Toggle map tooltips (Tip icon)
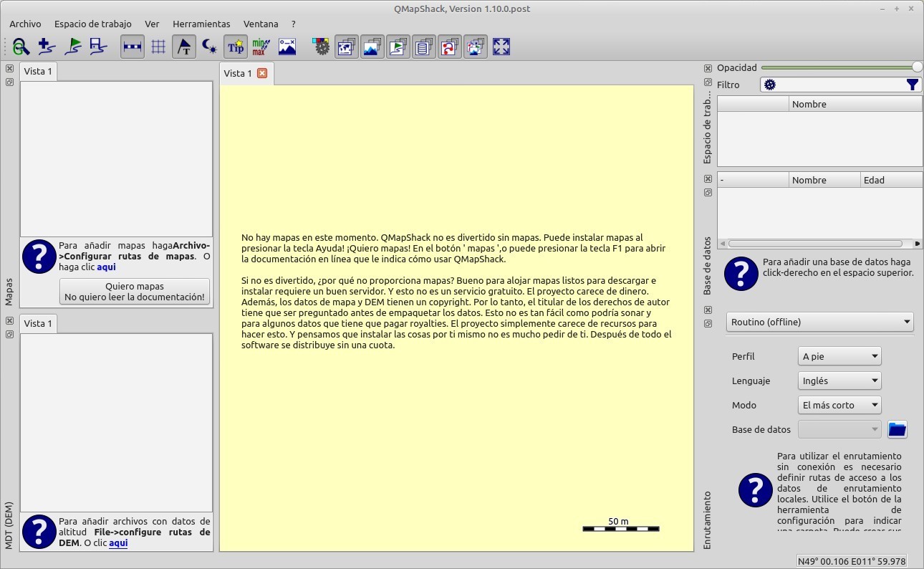 tap(236, 47)
